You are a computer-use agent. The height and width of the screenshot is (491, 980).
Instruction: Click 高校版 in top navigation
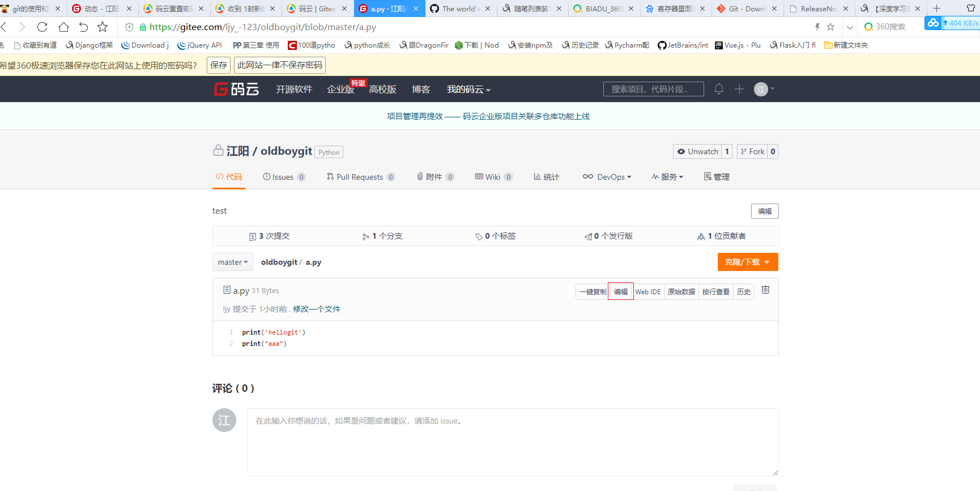[x=382, y=89]
